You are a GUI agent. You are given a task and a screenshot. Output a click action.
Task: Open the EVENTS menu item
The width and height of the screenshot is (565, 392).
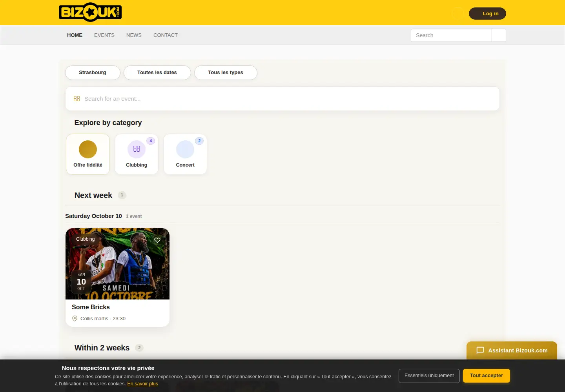104,35
